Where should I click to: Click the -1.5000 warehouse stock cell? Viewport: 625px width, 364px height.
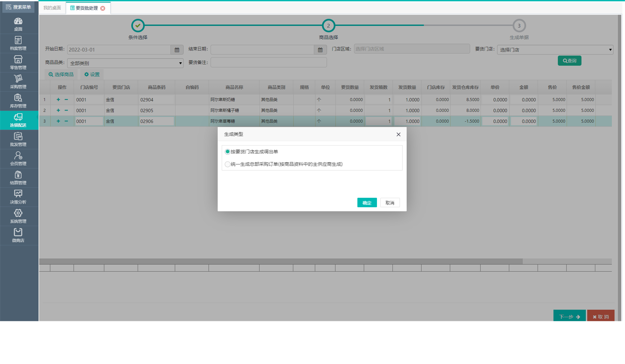[x=465, y=121]
